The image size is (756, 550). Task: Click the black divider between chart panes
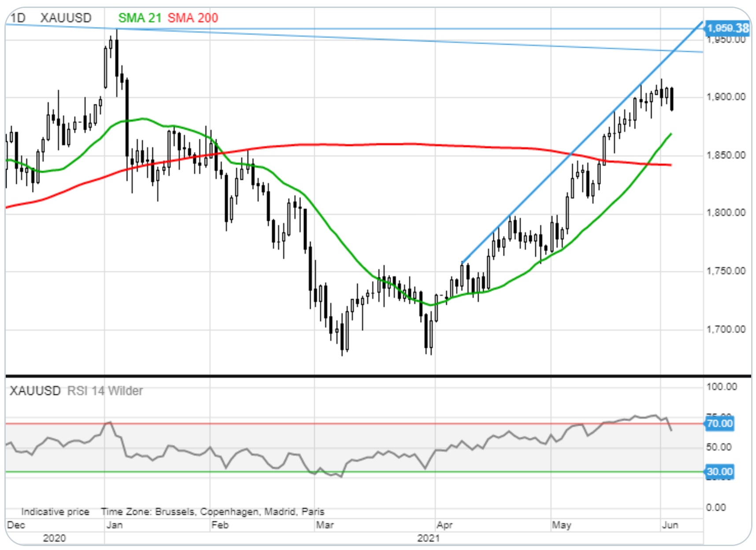[352, 376]
